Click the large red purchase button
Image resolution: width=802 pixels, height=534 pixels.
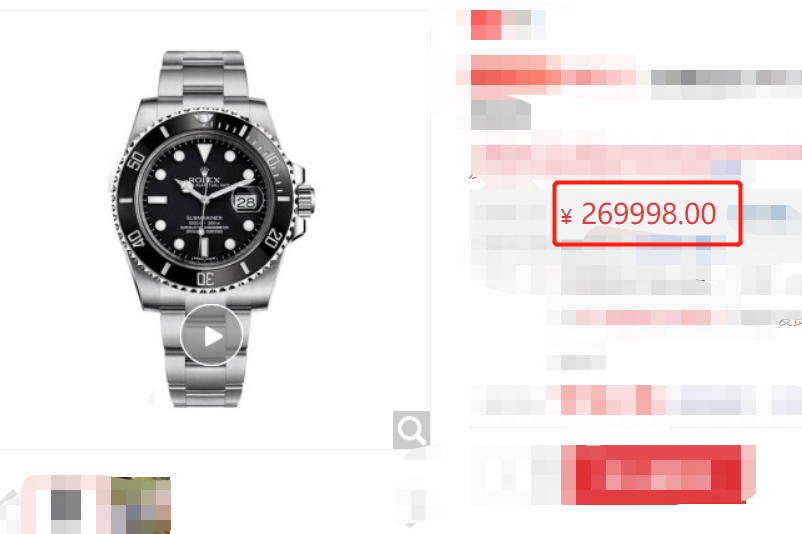tap(658, 475)
